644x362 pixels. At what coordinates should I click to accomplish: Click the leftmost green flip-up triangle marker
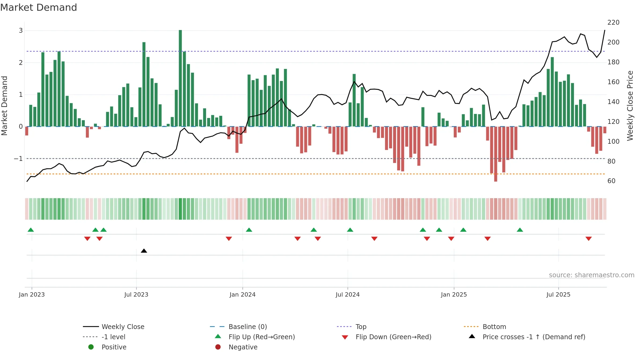click(x=31, y=230)
